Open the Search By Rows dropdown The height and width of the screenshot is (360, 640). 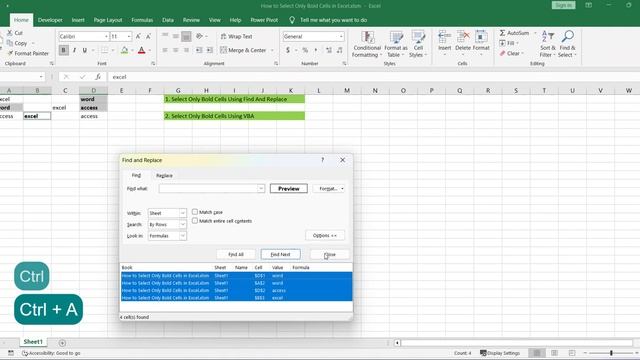click(x=182, y=224)
